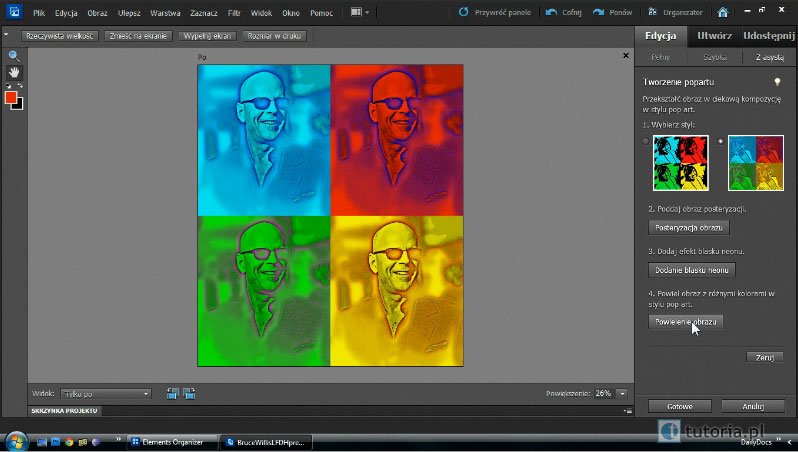Switch to the Utwórz tab
The height and width of the screenshot is (452, 798).
[x=714, y=36]
